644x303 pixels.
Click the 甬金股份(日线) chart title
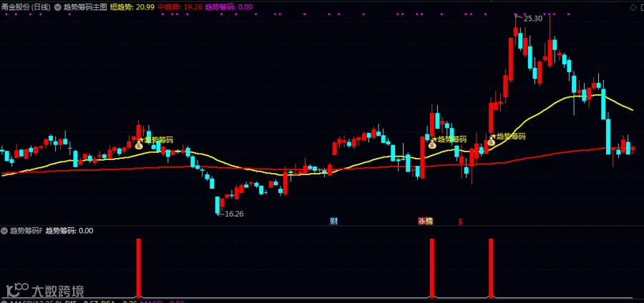point(26,7)
